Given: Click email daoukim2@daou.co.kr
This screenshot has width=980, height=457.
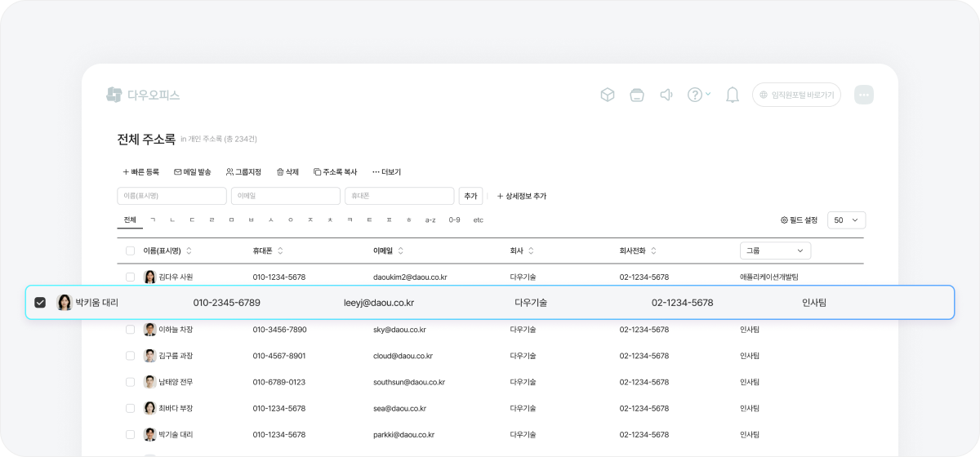Looking at the screenshot, I should click(x=410, y=277).
